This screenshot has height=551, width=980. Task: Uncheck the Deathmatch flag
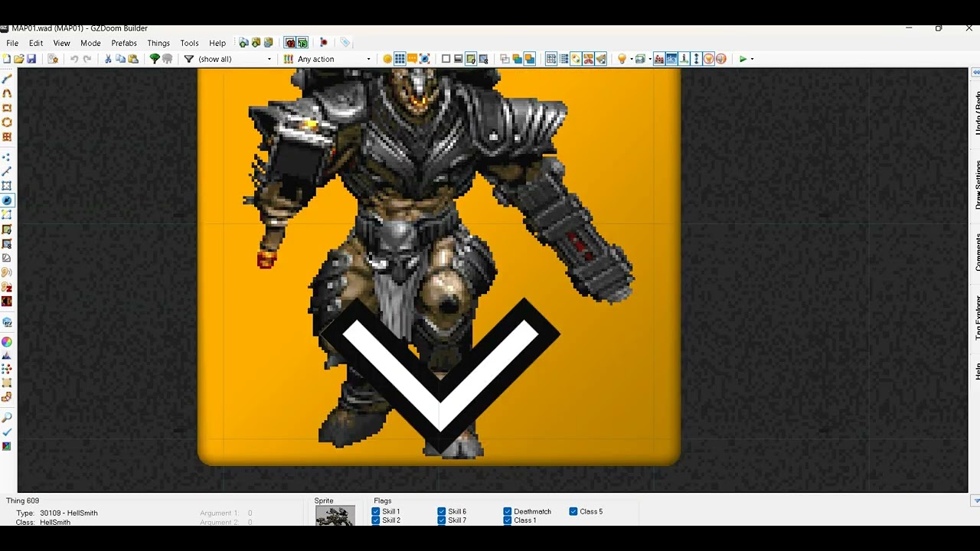[508, 511]
